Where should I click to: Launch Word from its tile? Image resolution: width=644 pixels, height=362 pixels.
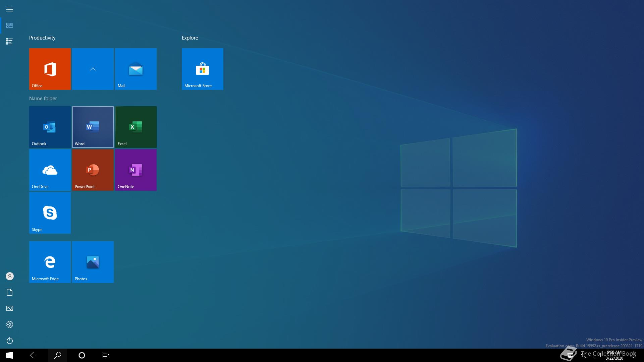tap(93, 127)
